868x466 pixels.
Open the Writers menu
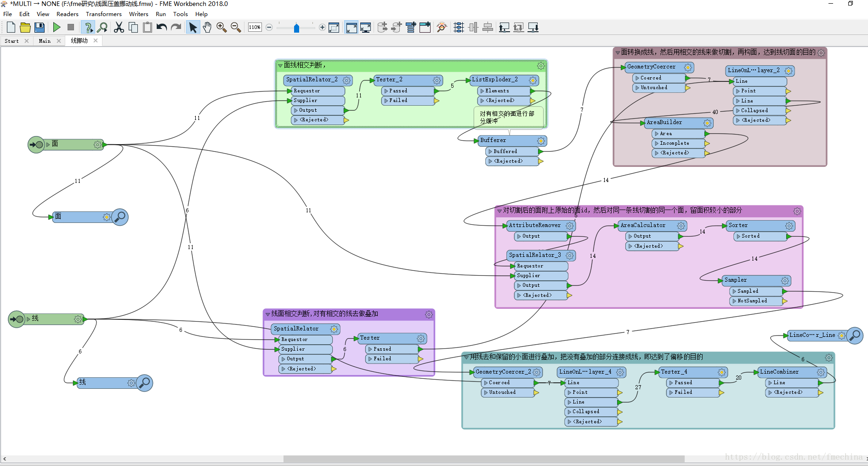(x=139, y=14)
